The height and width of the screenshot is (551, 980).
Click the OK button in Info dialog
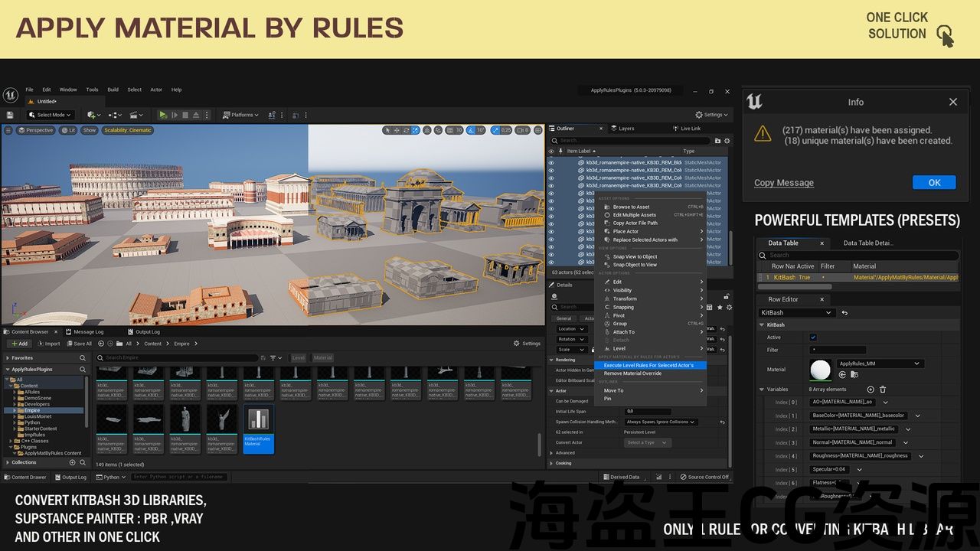934,182
